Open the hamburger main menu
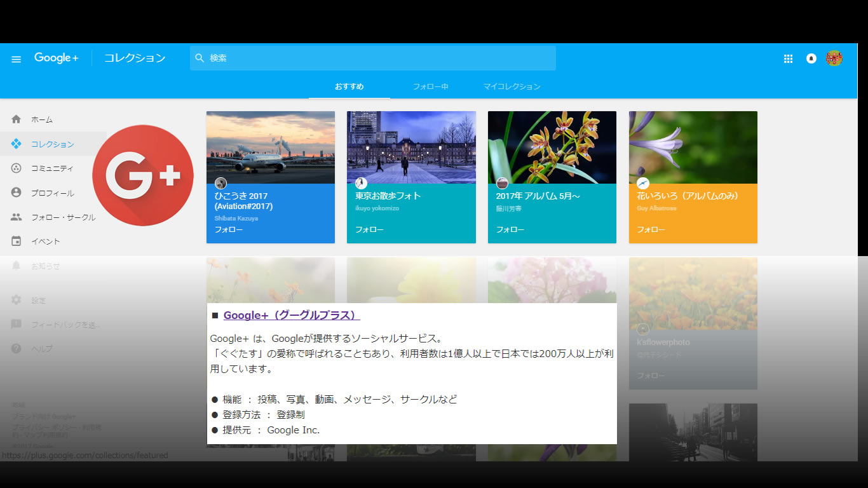The image size is (868, 488). coord(17,59)
